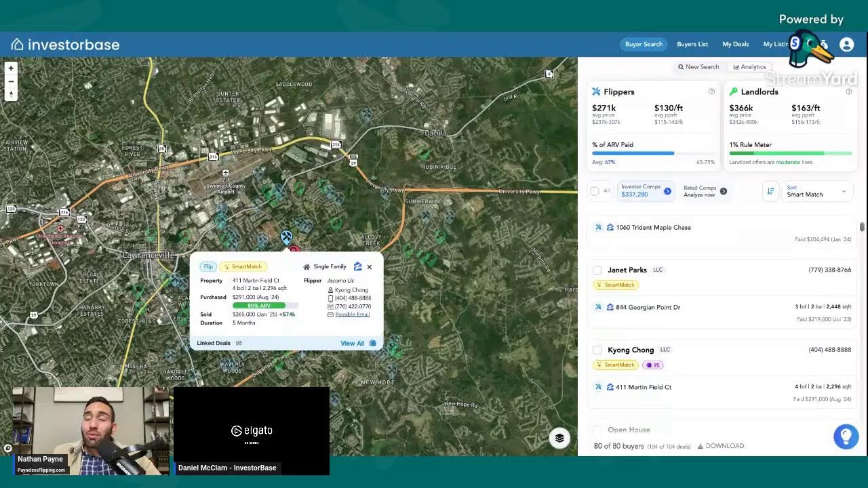The width and height of the screenshot is (868, 488).
Task: Open the Analytics view
Action: 749,67
